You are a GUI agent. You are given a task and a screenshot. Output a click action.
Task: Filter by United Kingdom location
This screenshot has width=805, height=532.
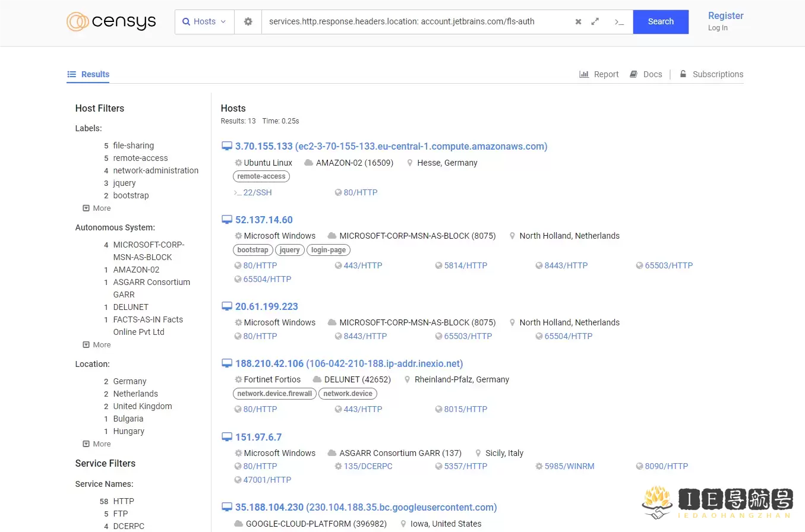(143, 406)
